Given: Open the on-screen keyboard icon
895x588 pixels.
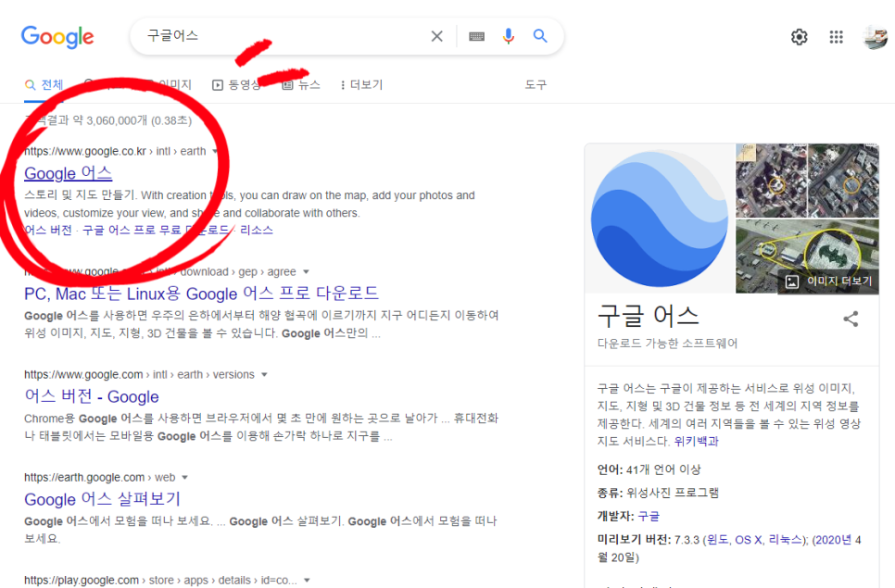Looking at the screenshot, I should 476,36.
